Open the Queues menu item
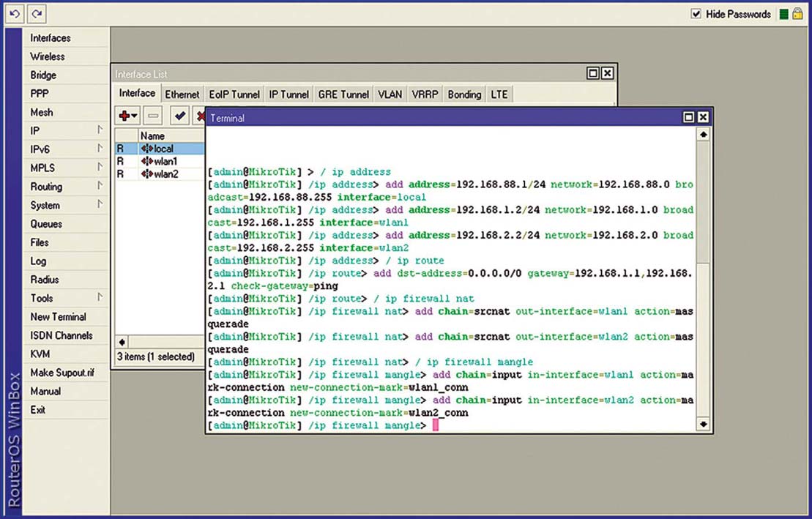812x519 pixels. [66, 224]
